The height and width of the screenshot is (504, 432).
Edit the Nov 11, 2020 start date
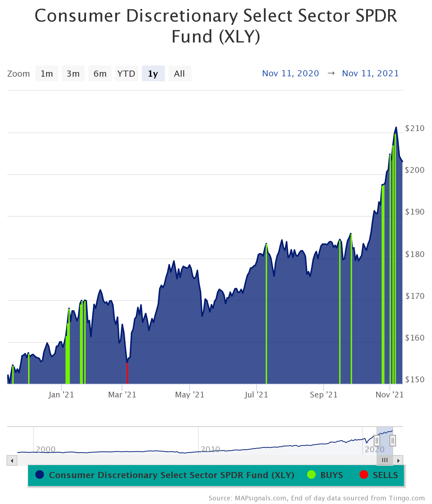(291, 73)
